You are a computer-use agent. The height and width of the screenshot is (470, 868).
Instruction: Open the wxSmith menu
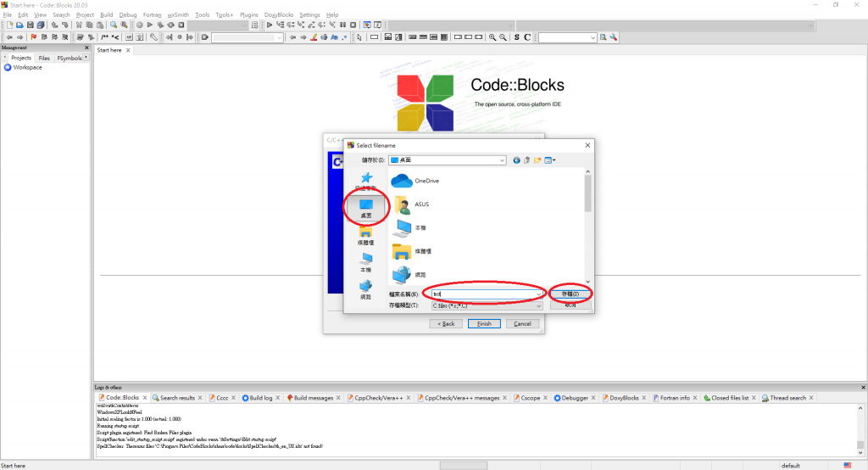pos(178,15)
